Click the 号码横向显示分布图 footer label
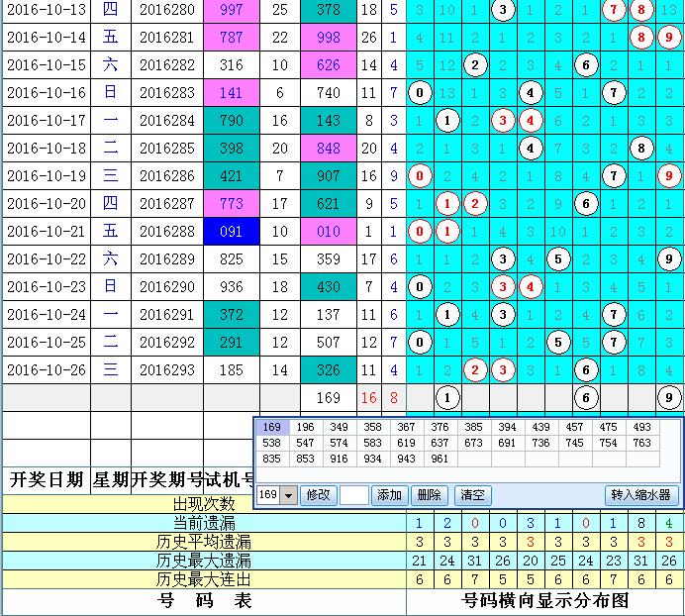Screen dimensions: 685x616 tap(545, 601)
